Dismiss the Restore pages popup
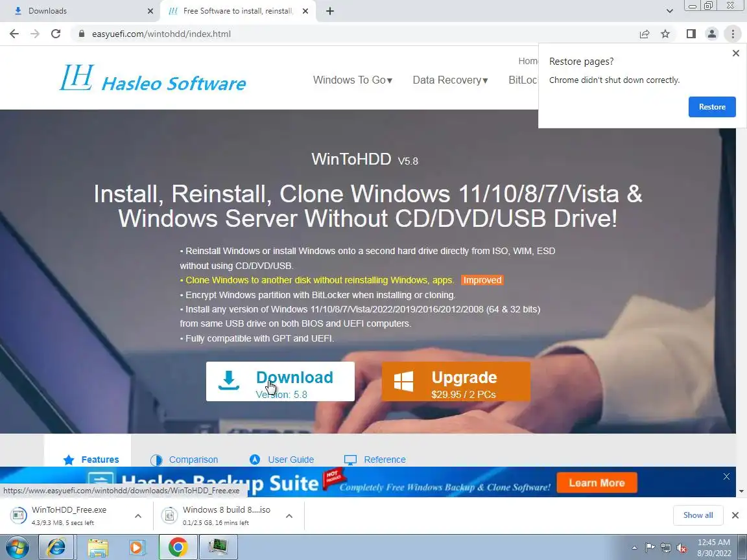The height and width of the screenshot is (560, 747). tap(735, 53)
